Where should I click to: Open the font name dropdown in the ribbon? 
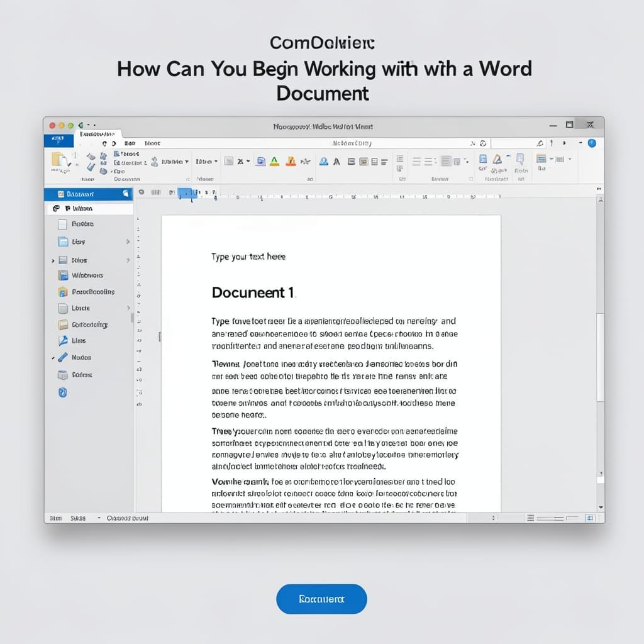coord(175,162)
